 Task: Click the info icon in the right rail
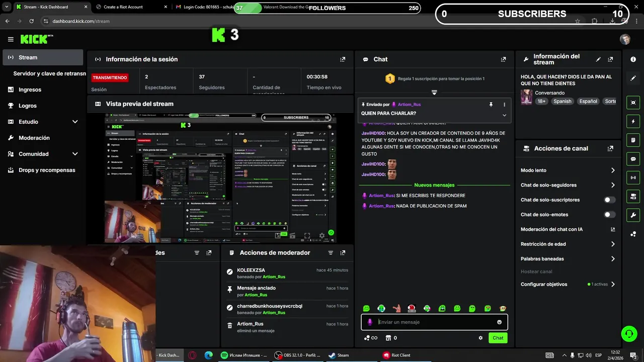[633, 59]
